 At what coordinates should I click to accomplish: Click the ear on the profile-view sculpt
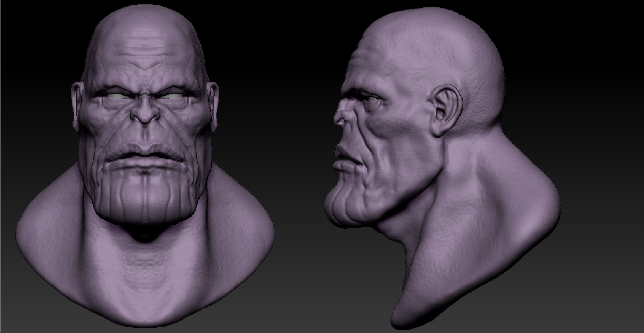[x=447, y=110]
